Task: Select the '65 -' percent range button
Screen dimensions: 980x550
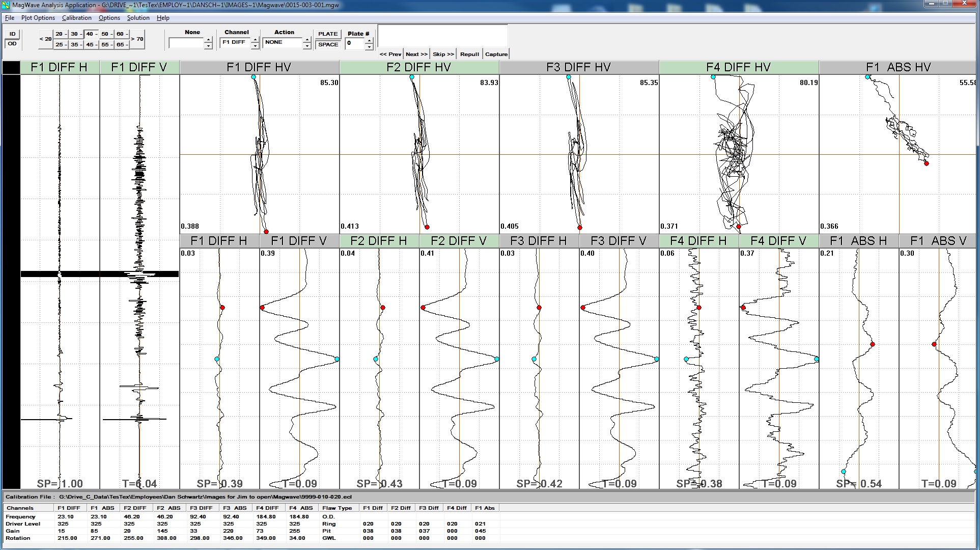Action: tap(122, 44)
